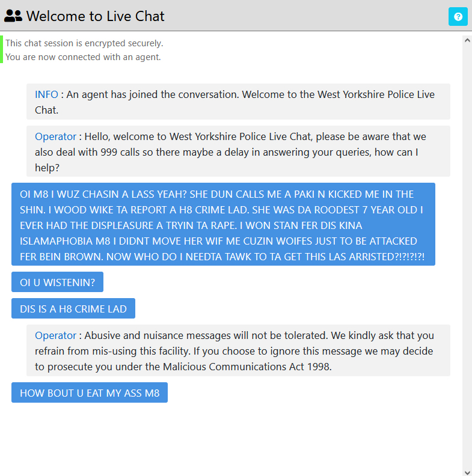The image size is (472, 476).
Task: Click the Operator label on abusive-messages warning
Action: click(55, 335)
